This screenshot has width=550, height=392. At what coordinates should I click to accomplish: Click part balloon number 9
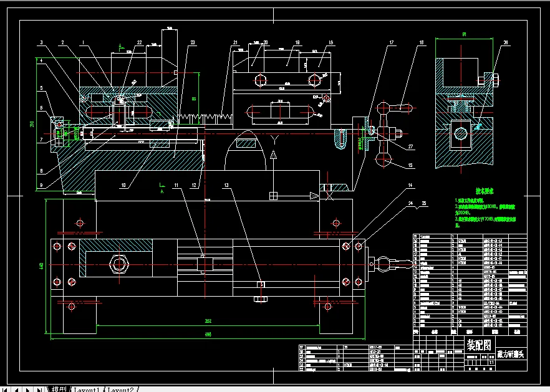pyautogui.click(x=41, y=185)
